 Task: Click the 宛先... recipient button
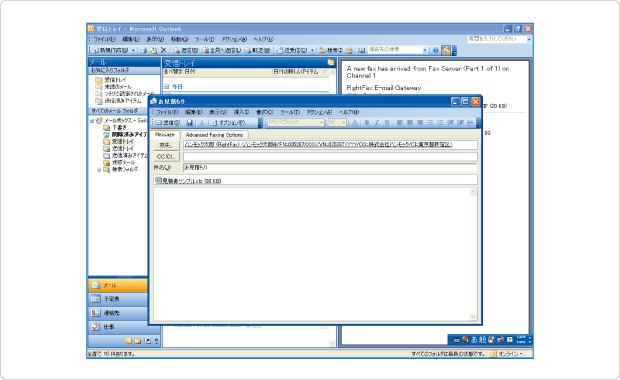166,145
